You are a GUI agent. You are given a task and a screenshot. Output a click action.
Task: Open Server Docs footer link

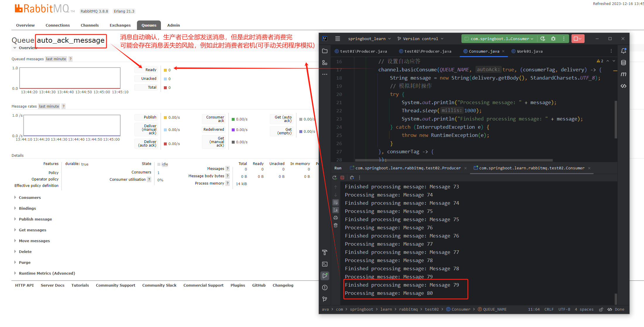[52, 285]
